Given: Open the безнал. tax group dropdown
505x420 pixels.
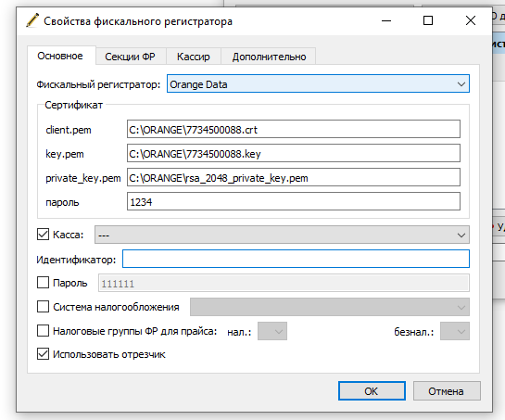Looking at the screenshot, I should click(455, 331).
